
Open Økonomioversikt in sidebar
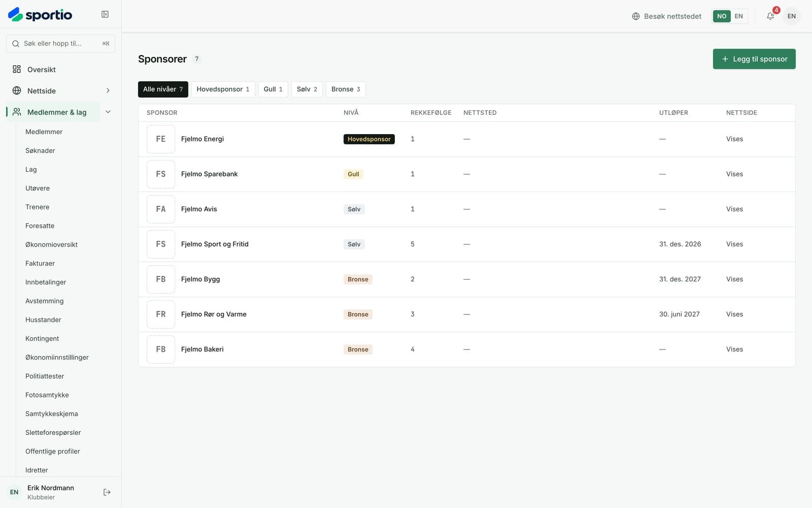pos(52,245)
